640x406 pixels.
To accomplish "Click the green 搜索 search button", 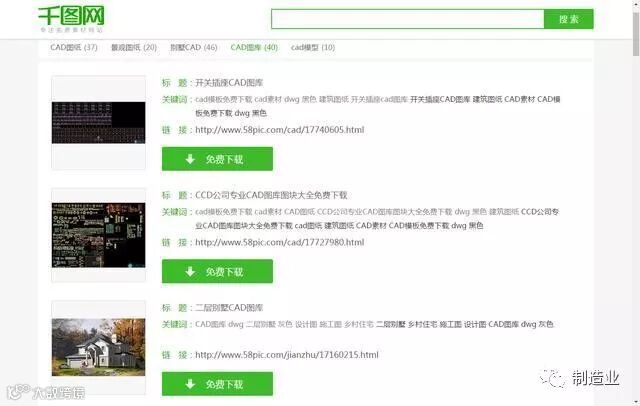I will point(569,19).
